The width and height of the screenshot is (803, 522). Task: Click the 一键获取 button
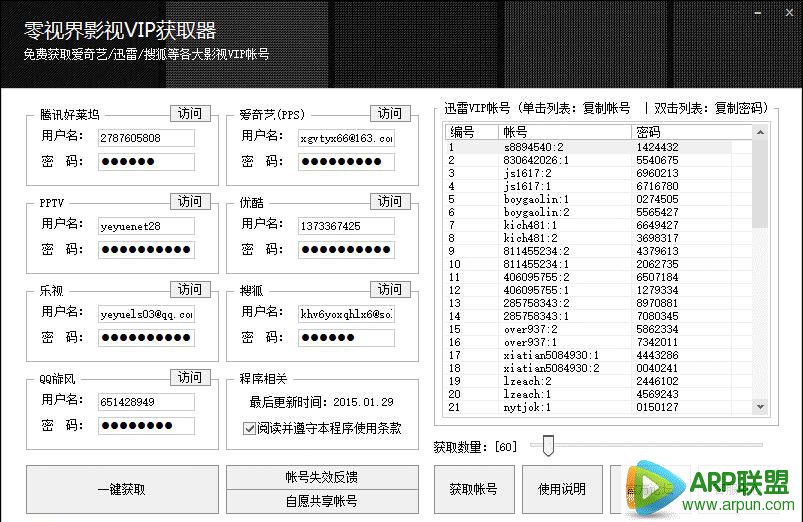[121, 489]
